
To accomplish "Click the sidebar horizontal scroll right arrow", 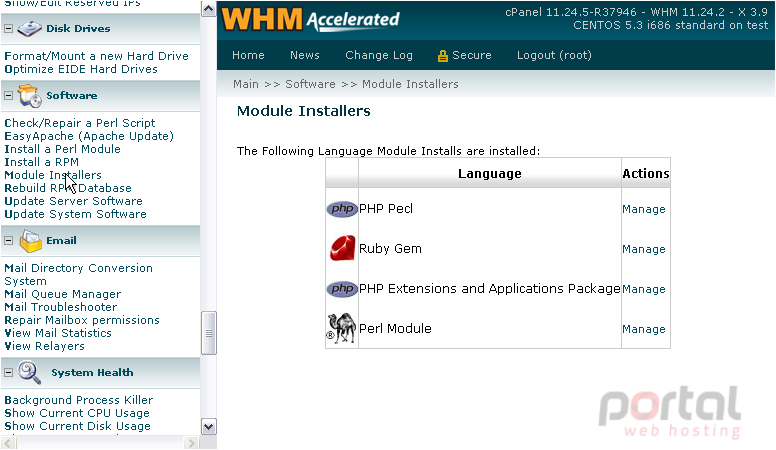I will (191, 442).
